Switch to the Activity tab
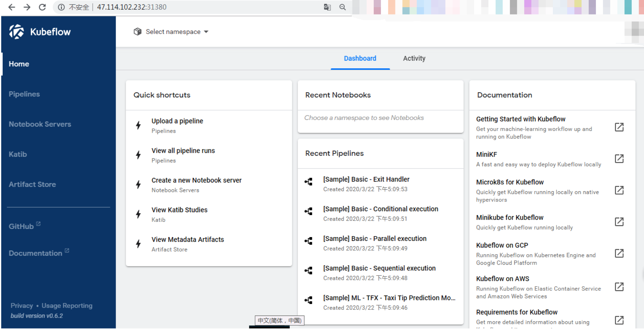Image resolution: width=644 pixels, height=329 pixels. [x=414, y=58]
